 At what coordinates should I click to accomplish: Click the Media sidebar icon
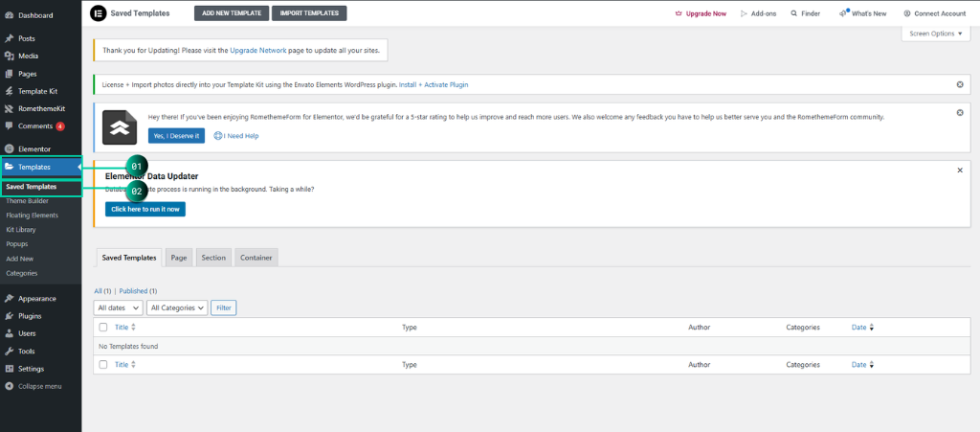coord(9,57)
